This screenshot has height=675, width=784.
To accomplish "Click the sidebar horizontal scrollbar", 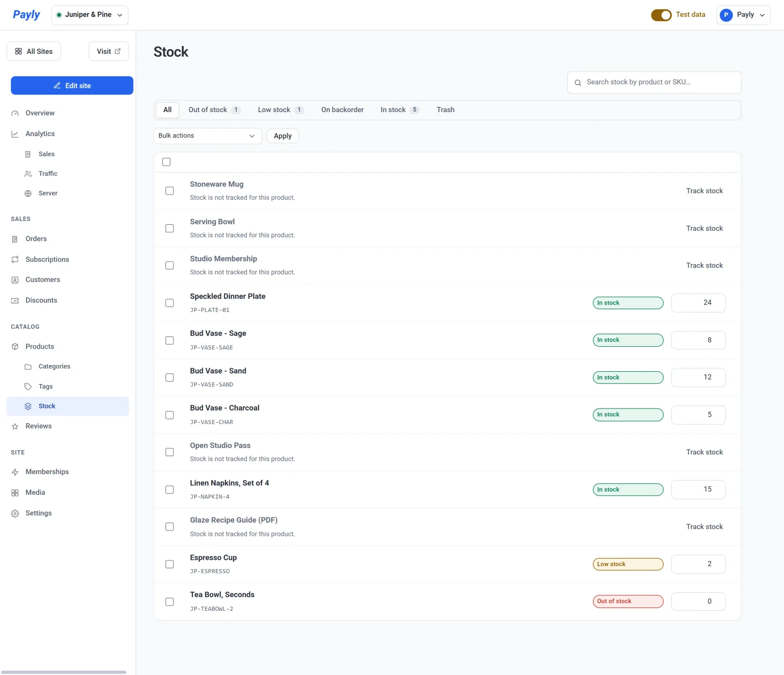I will point(64,672).
